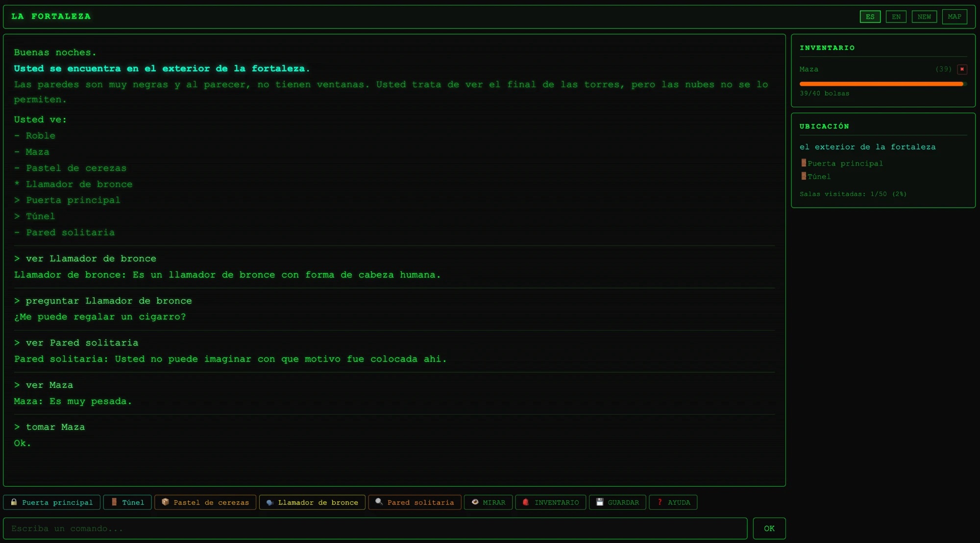Viewport: 980px width, 543px height.
Task: Select Puerta principal link in Ubicación panel
Action: [845, 163]
